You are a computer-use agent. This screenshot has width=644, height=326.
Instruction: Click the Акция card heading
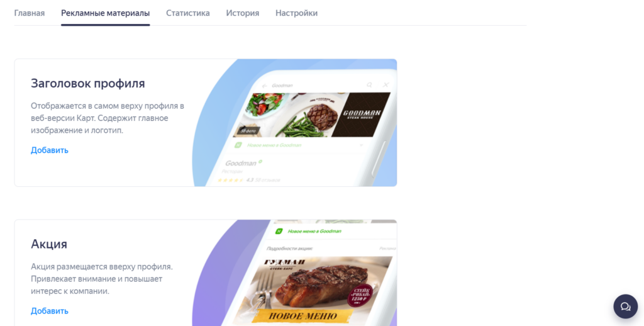coord(49,244)
